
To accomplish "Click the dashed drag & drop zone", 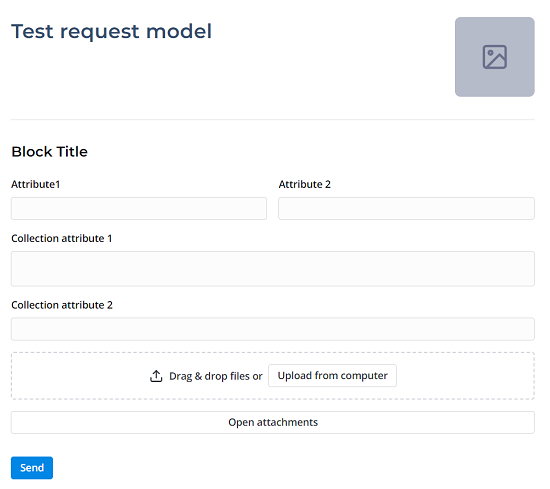I will click(273, 376).
